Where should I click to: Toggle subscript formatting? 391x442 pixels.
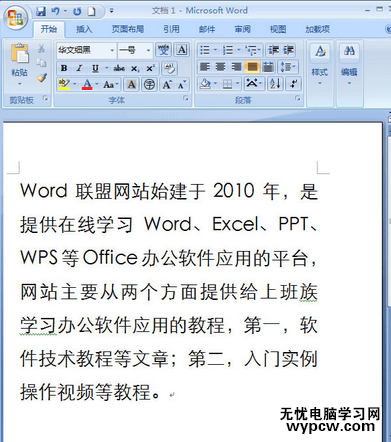click(x=135, y=68)
